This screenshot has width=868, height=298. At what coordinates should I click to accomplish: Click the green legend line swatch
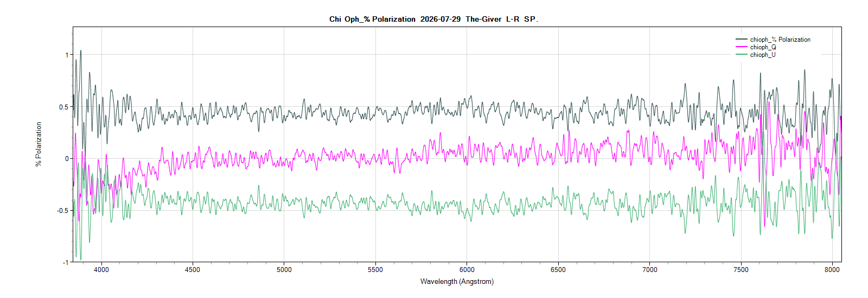tap(742, 55)
